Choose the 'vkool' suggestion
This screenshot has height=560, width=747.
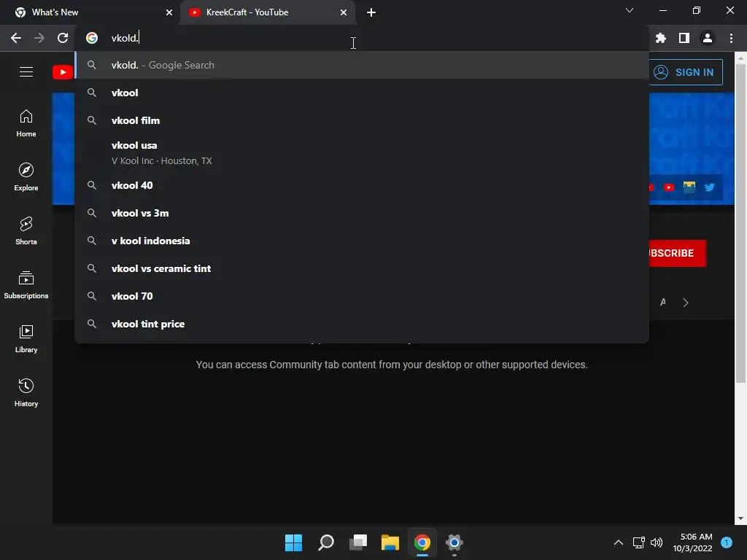point(362,93)
